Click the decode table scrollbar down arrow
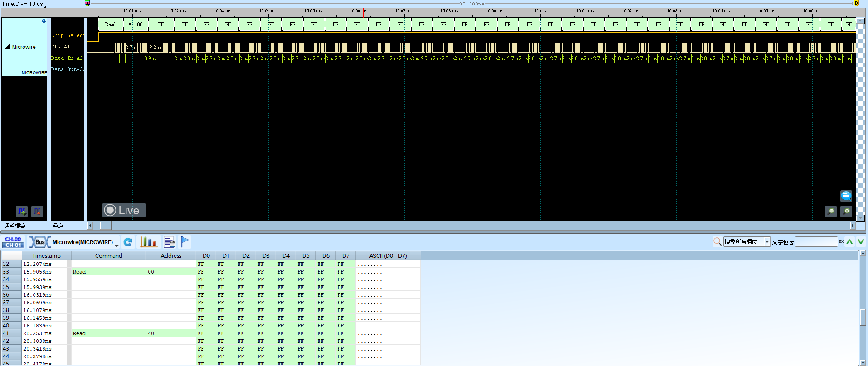The image size is (868, 366). (863, 362)
